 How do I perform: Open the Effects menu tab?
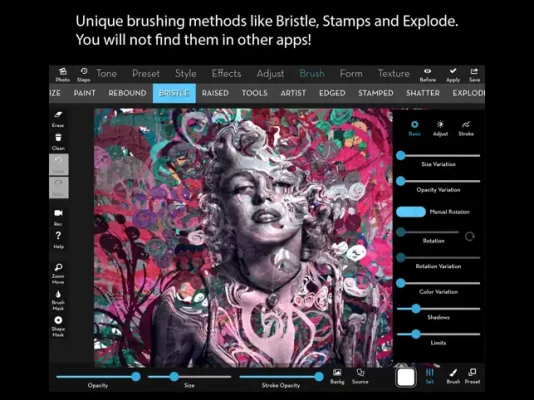226,74
